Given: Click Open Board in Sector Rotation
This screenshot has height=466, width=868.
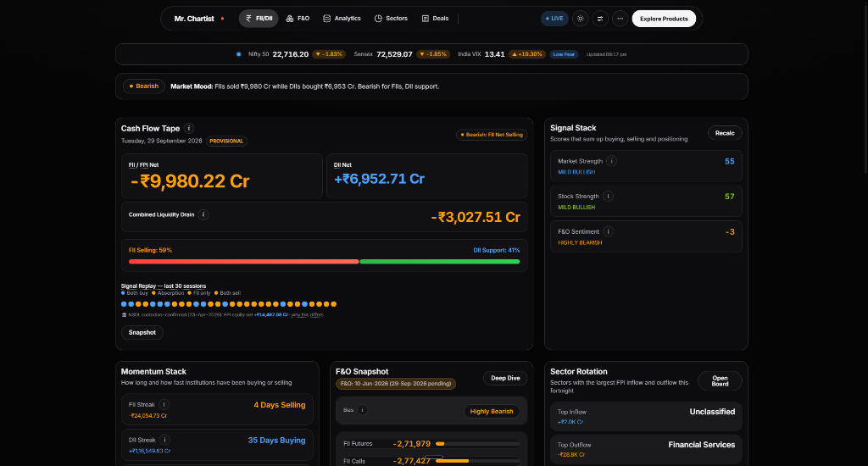Looking at the screenshot, I should click(x=720, y=380).
